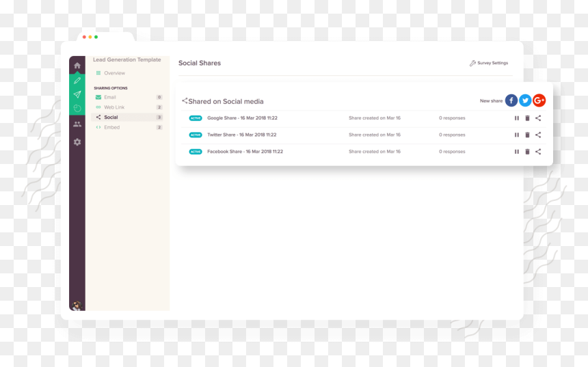Select Social sharing option
Image resolution: width=588 pixels, height=367 pixels.
point(129,118)
